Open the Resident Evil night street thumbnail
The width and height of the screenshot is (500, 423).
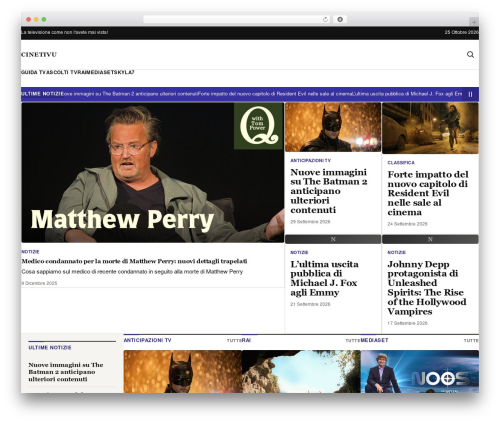pyautogui.click(x=430, y=128)
